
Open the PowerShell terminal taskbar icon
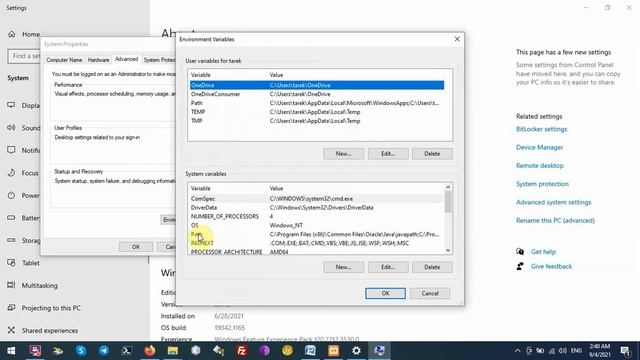click(x=127, y=351)
